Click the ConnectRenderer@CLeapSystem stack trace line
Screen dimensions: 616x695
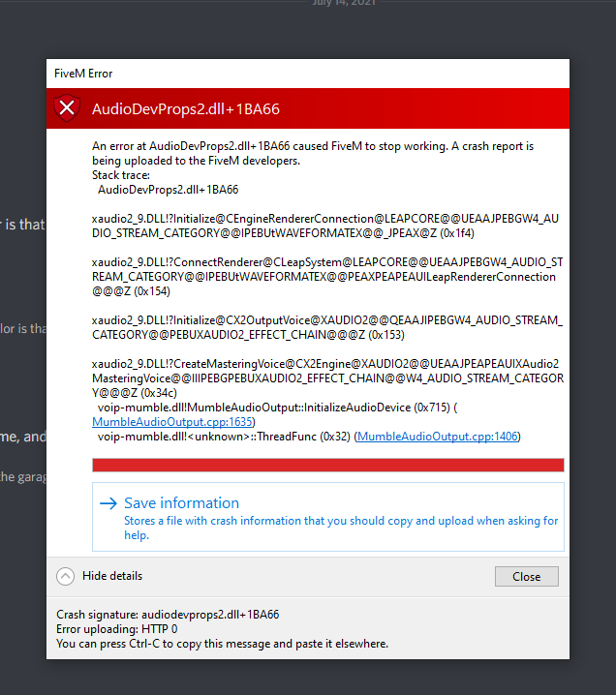point(327,277)
